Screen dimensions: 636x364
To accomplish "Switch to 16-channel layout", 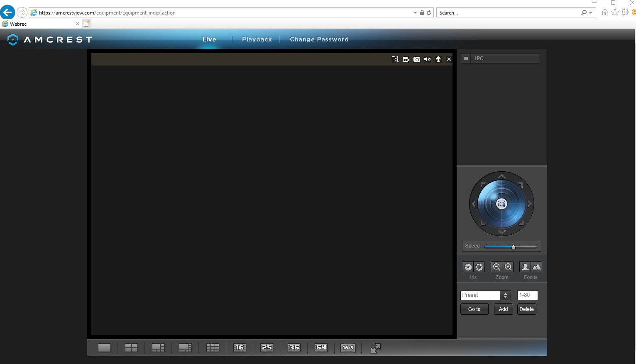I will [x=240, y=347].
